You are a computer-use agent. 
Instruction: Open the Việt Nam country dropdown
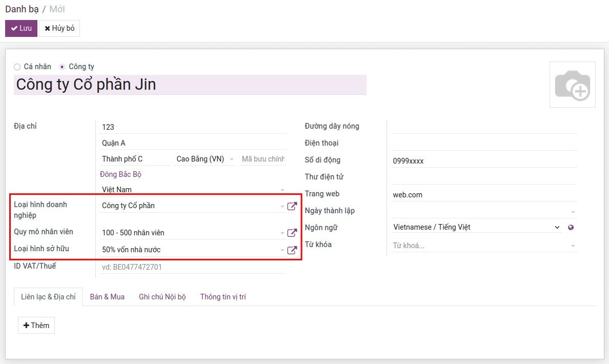[282, 190]
